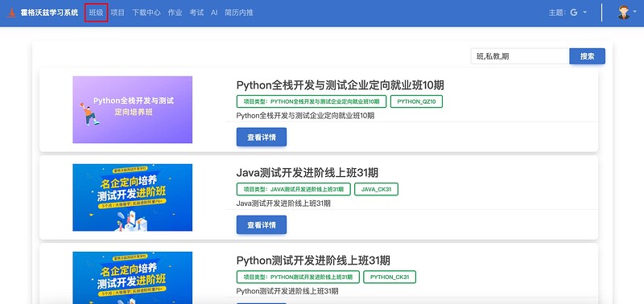Click the PYTHON_QZ10 tag
Viewport: 644px width, 304px height.
(416, 101)
